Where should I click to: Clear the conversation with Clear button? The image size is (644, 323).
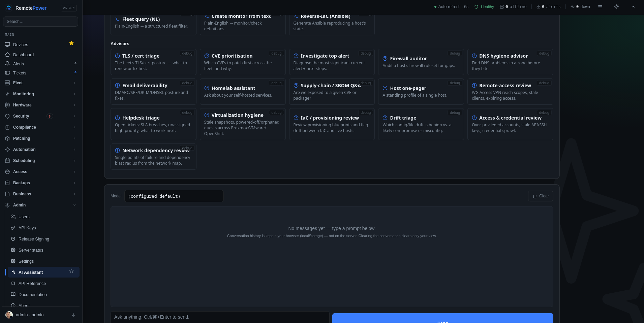click(541, 196)
